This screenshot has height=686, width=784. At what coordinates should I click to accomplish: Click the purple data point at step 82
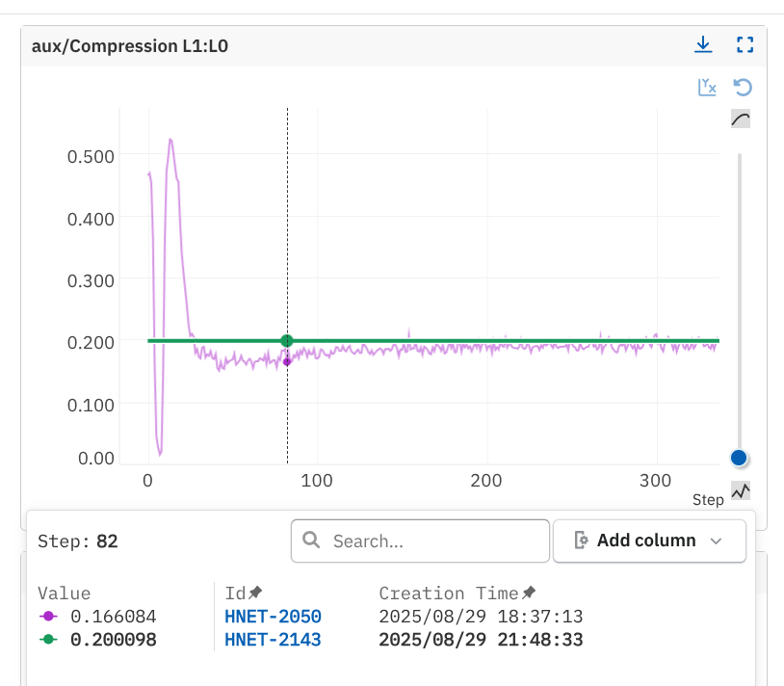click(287, 362)
